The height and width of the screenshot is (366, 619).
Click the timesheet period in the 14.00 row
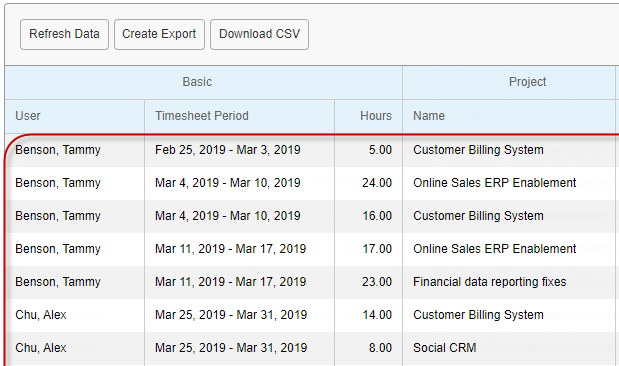click(231, 315)
